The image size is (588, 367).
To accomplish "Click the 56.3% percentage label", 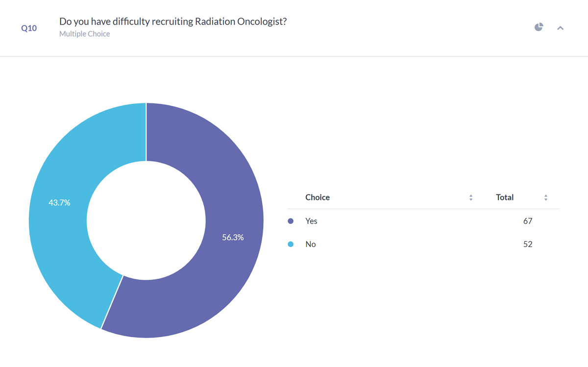I will [x=233, y=238].
